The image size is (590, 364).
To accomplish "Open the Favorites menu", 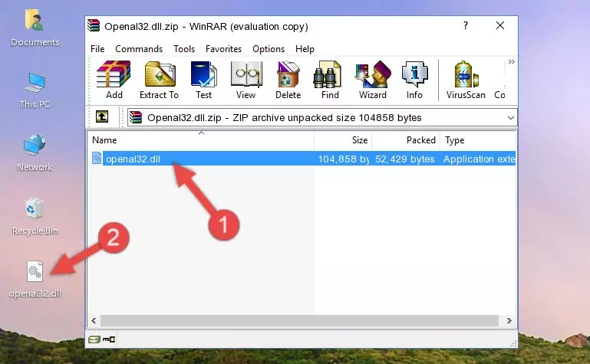I will [x=223, y=49].
